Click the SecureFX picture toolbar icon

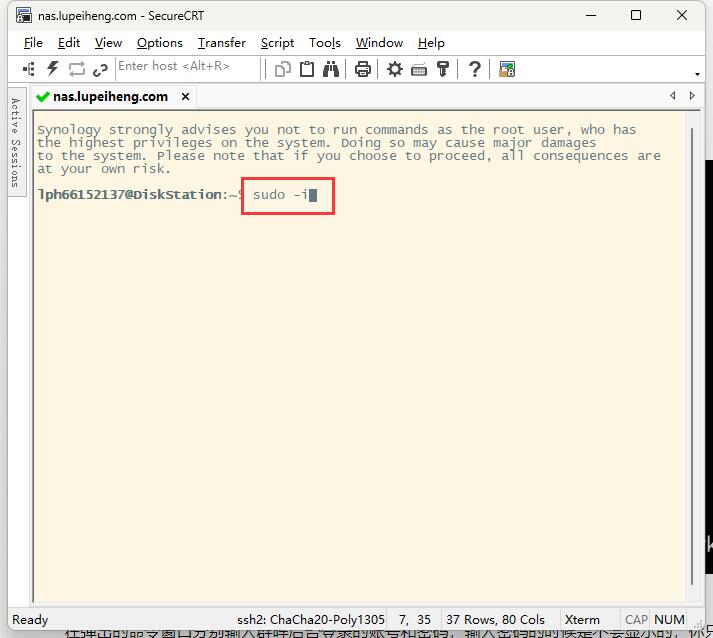coord(507,69)
